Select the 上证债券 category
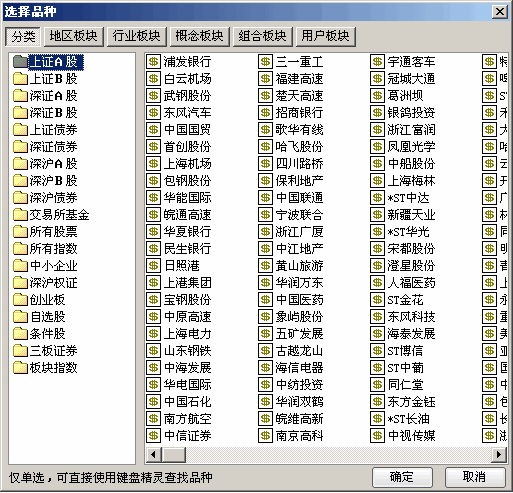Image resolution: width=513 pixels, height=493 pixels. point(53,130)
